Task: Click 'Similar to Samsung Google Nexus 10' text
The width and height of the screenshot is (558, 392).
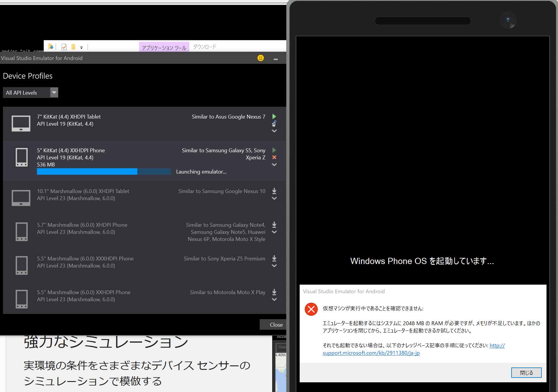Action: [x=222, y=191]
